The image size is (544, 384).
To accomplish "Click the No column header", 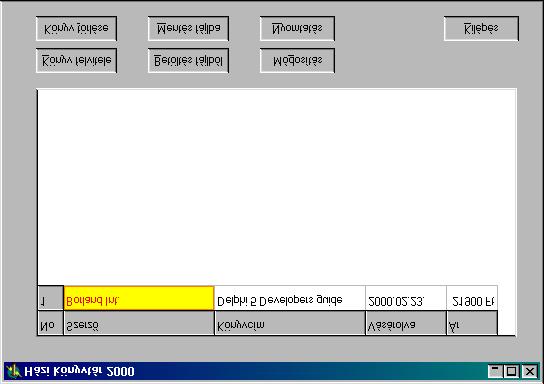I will [x=51, y=323].
